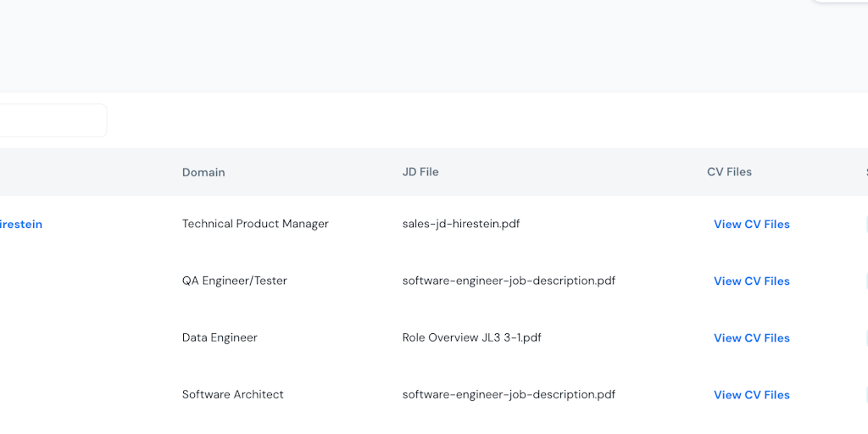Click the search input field above the table

pyautogui.click(x=51, y=120)
